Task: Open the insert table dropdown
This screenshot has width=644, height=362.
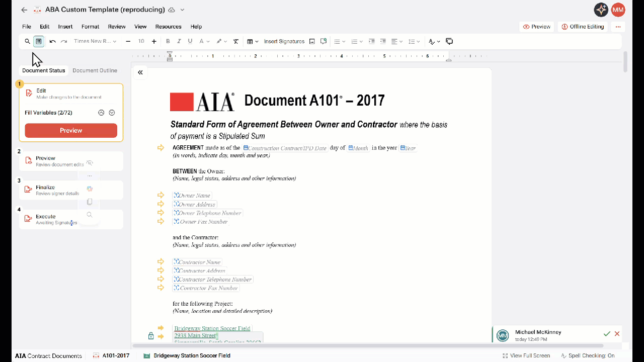Action: pyautogui.click(x=253, y=41)
